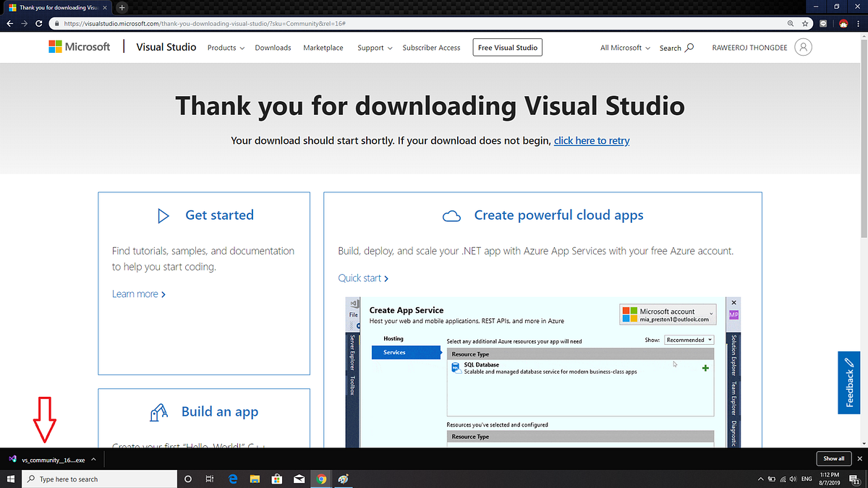The height and width of the screenshot is (488, 868).
Task: Open the Feedback side tab
Action: click(x=850, y=383)
